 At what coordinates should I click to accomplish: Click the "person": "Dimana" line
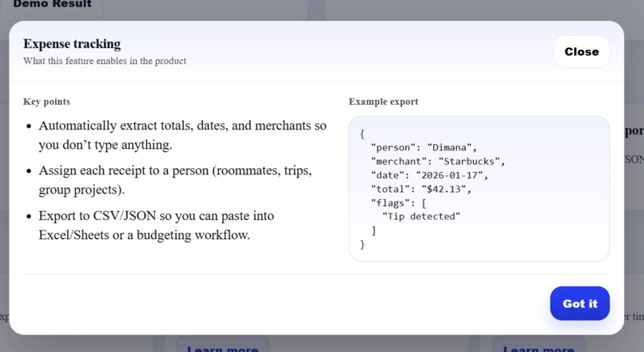tap(423, 148)
